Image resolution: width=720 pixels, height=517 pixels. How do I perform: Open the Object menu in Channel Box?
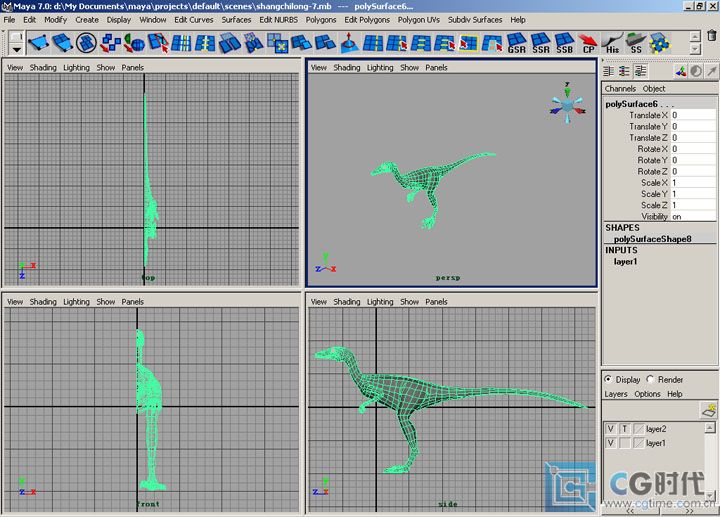click(654, 89)
